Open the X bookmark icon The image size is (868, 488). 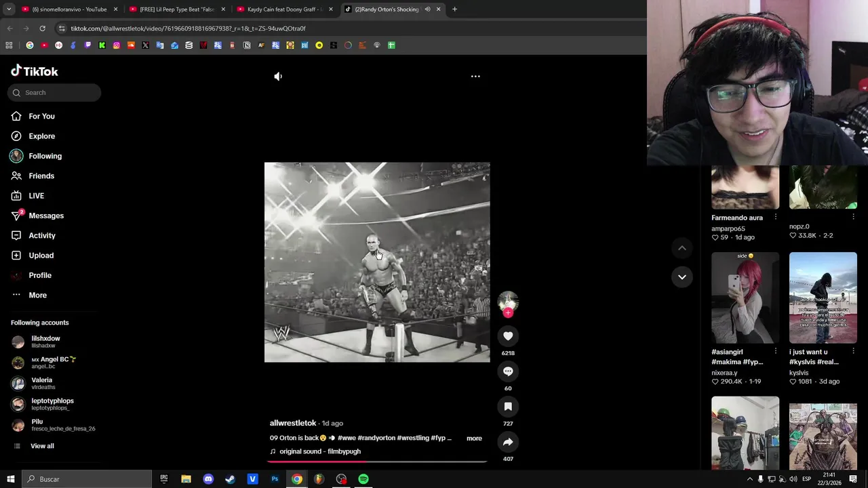(145, 45)
